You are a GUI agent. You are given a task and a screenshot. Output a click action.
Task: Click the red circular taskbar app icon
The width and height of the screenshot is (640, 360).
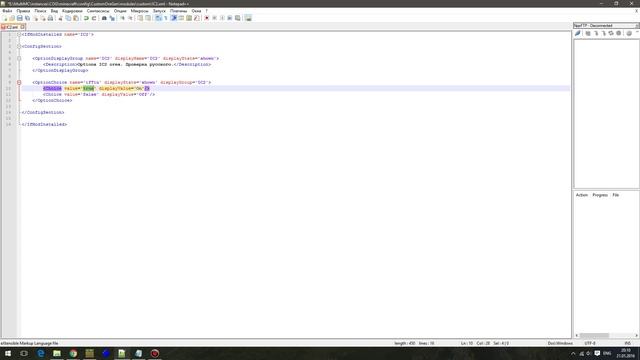click(155, 353)
